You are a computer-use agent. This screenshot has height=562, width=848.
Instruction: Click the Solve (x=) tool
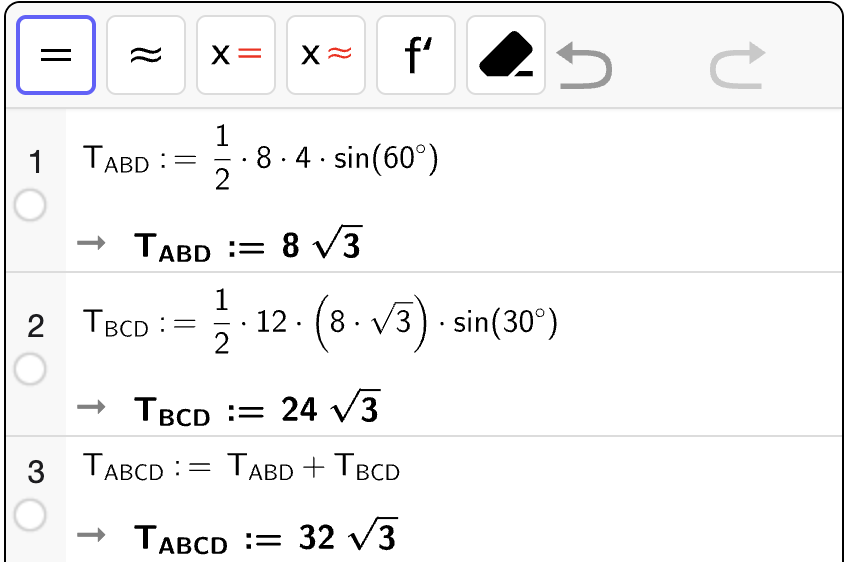(236, 56)
